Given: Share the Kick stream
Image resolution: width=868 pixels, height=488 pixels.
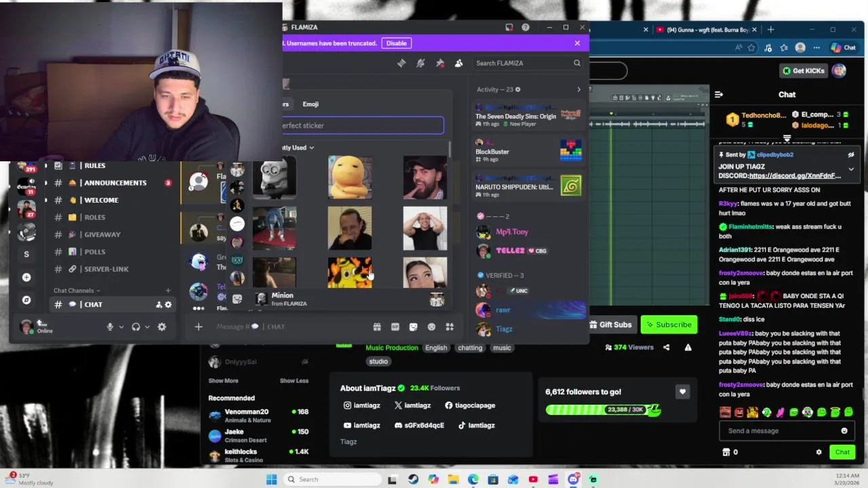Looking at the screenshot, I should pos(666,348).
